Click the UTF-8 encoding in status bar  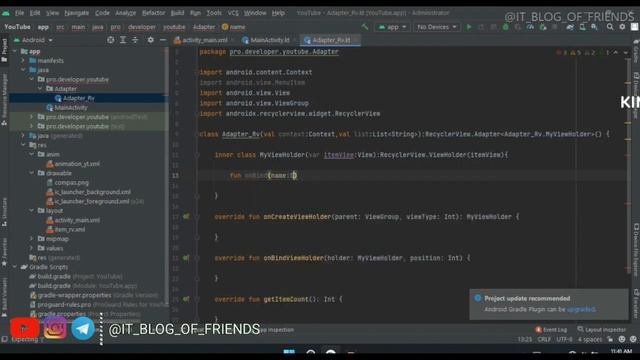point(564,340)
